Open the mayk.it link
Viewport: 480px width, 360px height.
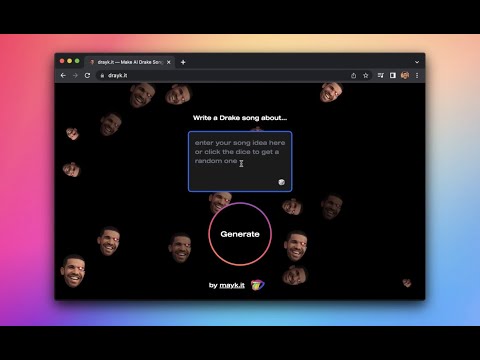(232, 285)
